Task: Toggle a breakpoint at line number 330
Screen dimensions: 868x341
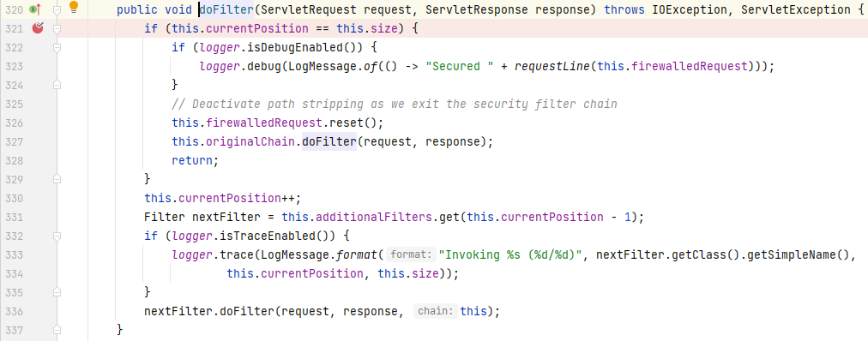Action: pyautogui.click(x=14, y=198)
